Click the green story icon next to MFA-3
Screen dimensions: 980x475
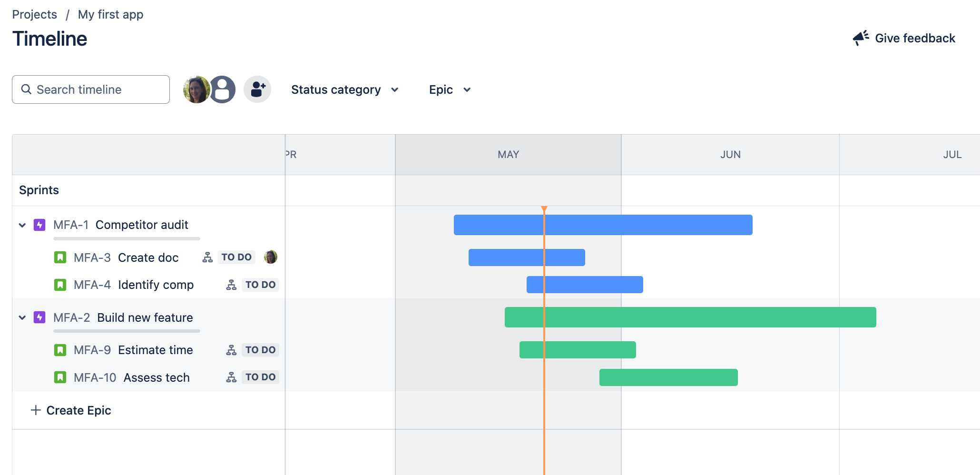coord(60,257)
